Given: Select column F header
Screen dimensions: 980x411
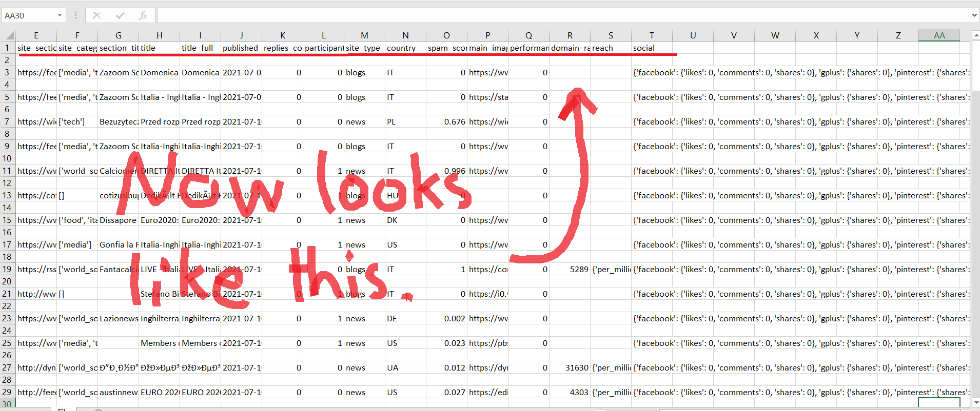Looking at the screenshot, I should 77,35.
